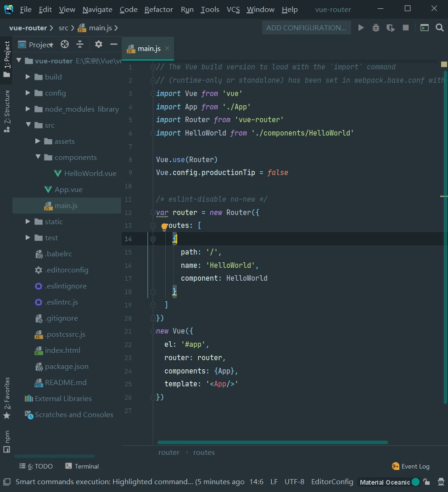Expand the config folder
The width and height of the screenshot is (448, 492).
point(28,93)
